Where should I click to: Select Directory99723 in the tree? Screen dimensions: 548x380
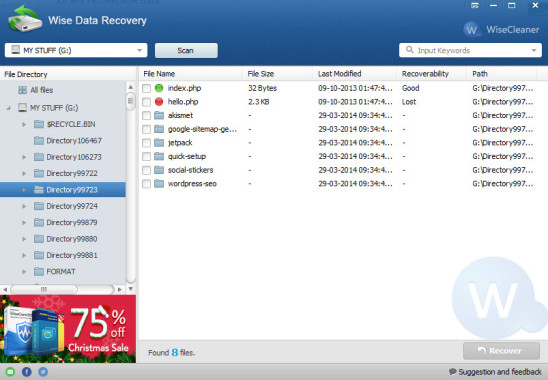[x=63, y=189]
